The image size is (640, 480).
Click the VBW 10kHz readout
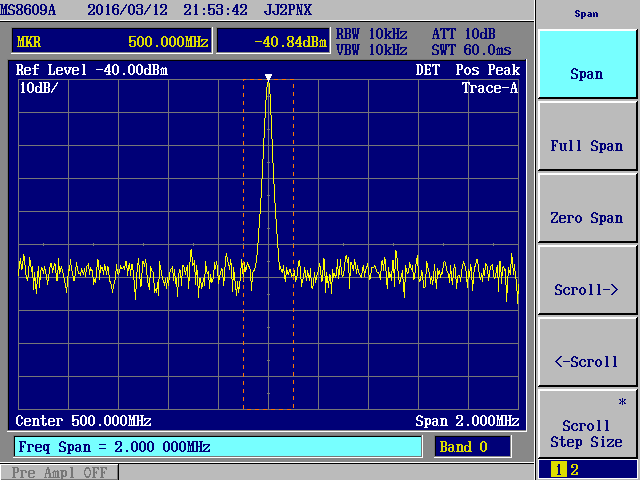point(371,50)
